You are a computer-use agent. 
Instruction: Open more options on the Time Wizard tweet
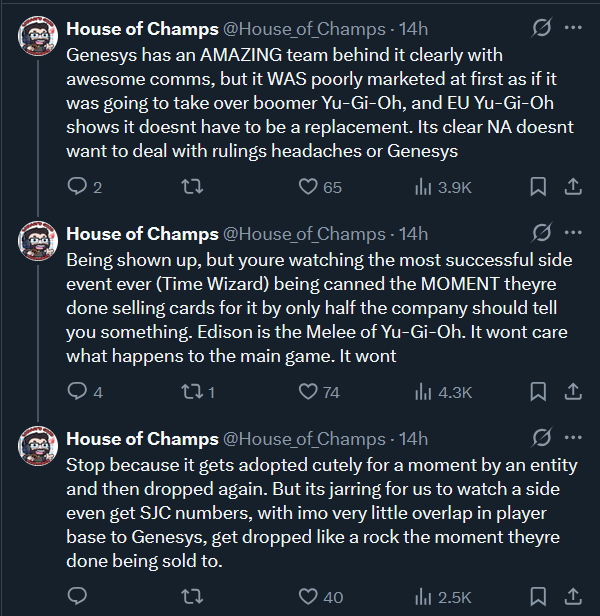(x=574, y=235)
